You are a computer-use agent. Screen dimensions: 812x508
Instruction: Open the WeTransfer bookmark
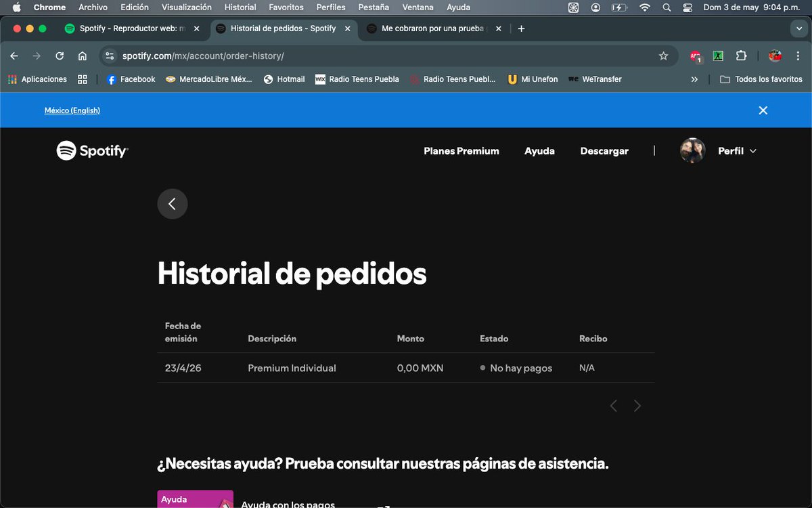pyautogui.click(x=595, y=79)
